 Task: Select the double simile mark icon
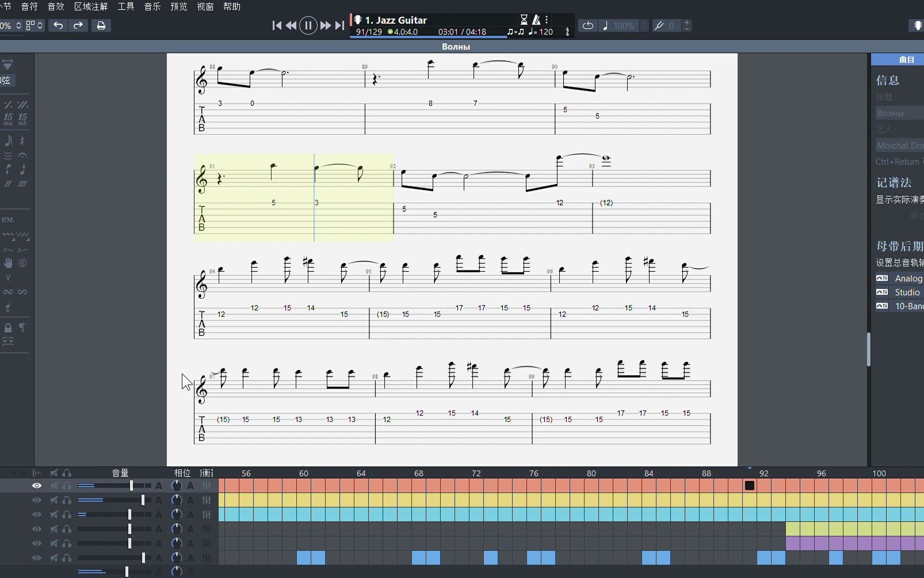tap(22, 105)
